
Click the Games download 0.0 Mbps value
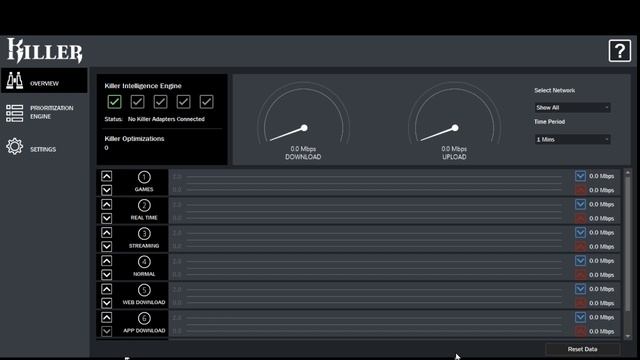click(601, 176)
